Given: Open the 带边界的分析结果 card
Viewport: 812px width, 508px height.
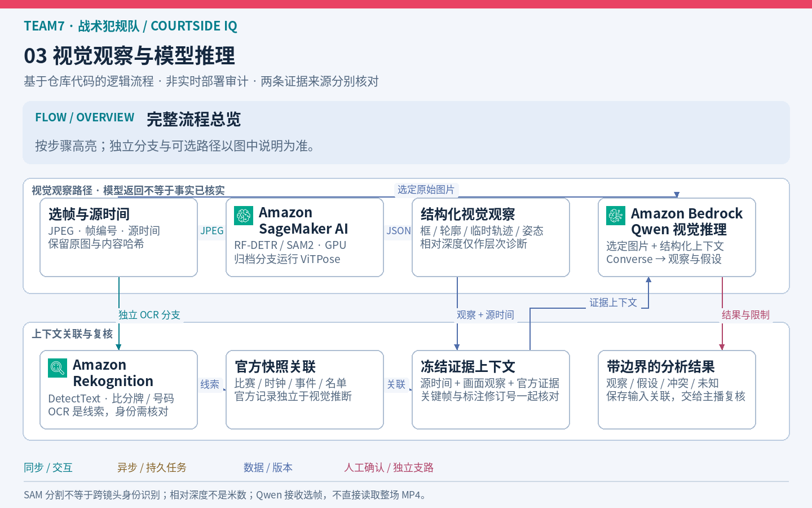Looking at the screenshot, I should tap(677, 389).
